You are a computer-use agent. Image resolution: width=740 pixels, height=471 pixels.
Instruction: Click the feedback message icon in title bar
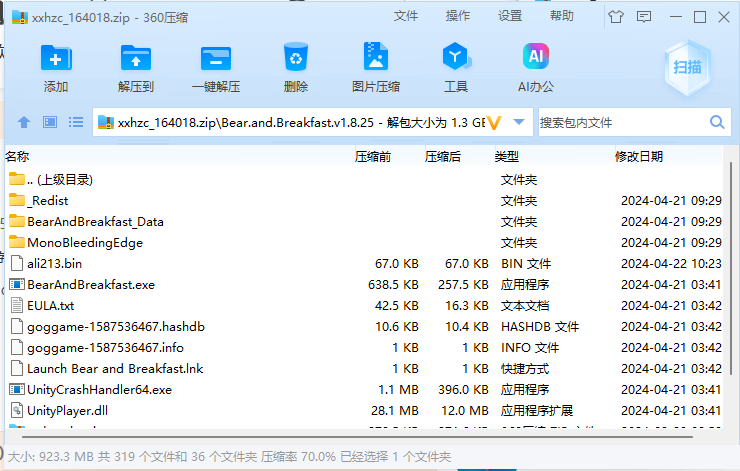tap(644, 17)
